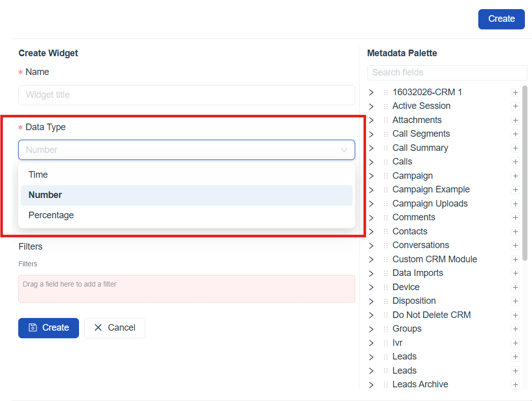
Task: Open the Data Type dropdown arrow
Action: click(344, 150)
